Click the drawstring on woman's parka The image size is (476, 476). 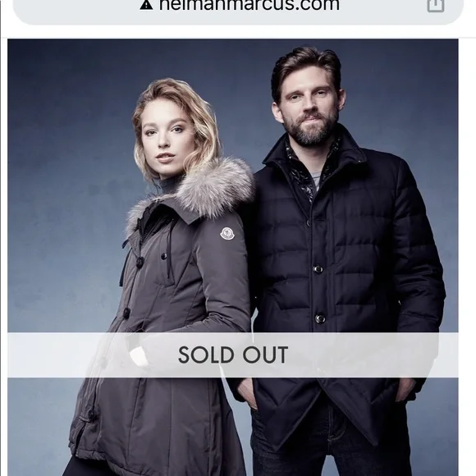[x=169, y=252]
